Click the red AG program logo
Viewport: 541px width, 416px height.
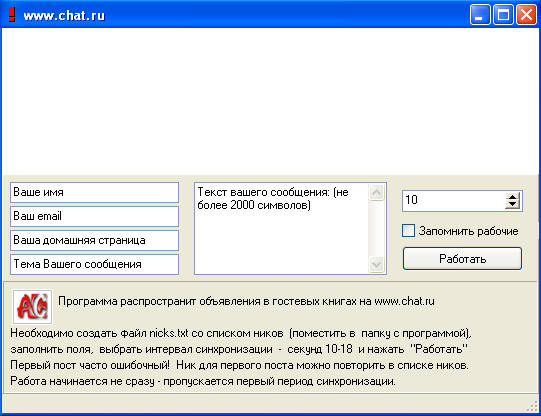pos(32,306)
